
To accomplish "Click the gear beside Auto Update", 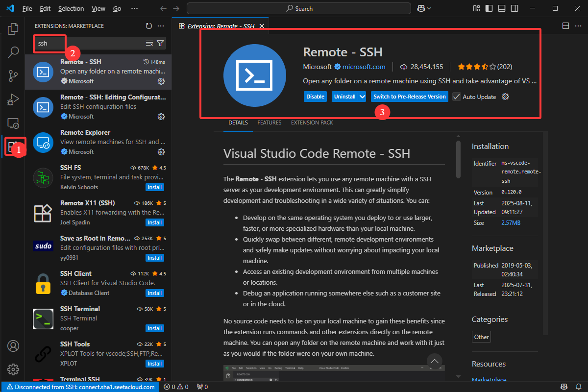I will click(x=506, y=97).
